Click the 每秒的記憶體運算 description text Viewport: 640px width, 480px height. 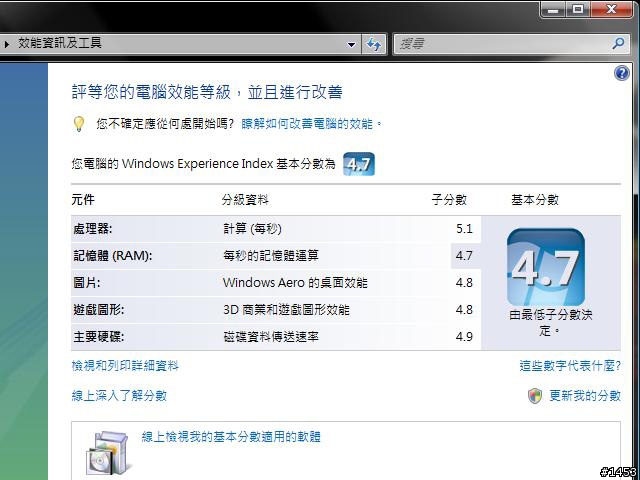pos(271,256)
